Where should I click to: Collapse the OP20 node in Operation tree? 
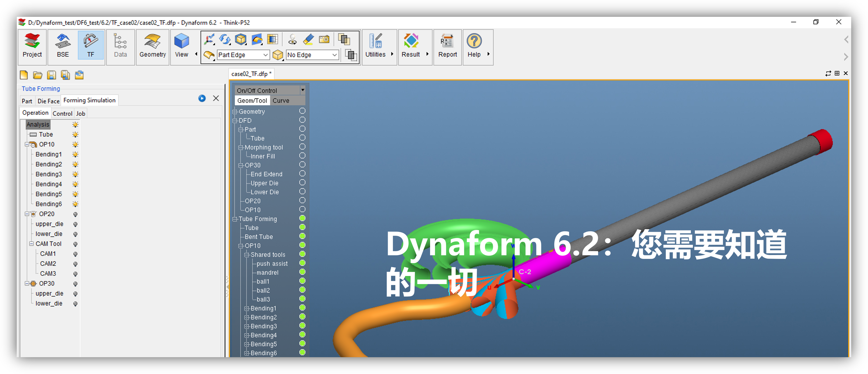coord(27,214)
